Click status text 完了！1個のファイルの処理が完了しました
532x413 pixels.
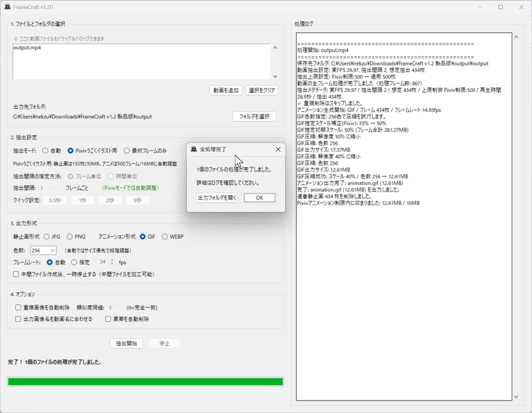tap(55, 362)
